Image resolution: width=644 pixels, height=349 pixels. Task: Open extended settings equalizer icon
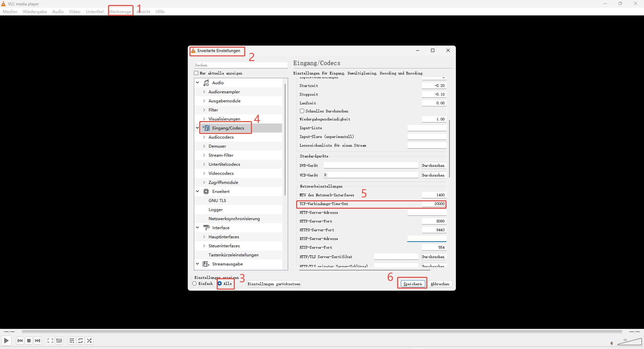(x=59, y=341)
